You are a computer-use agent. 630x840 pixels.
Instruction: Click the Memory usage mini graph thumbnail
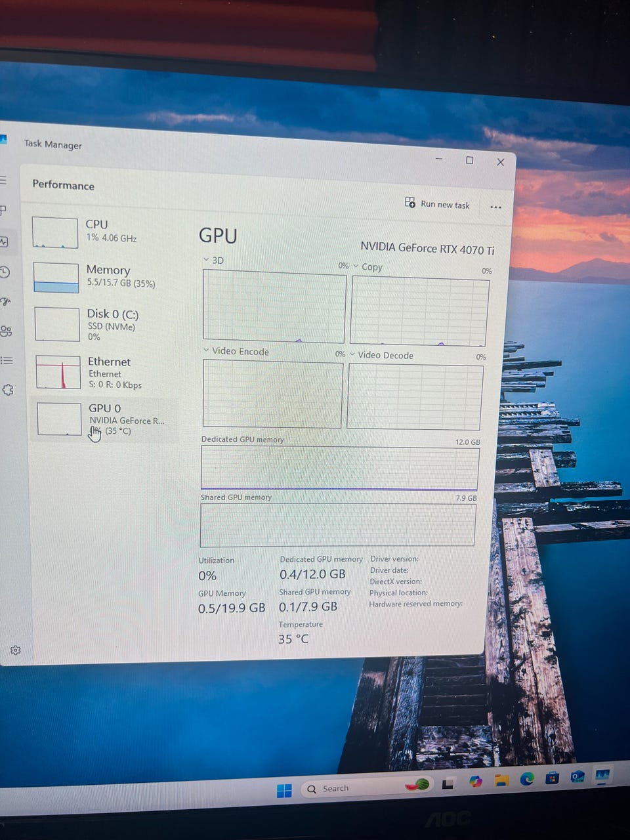[56, 278]
